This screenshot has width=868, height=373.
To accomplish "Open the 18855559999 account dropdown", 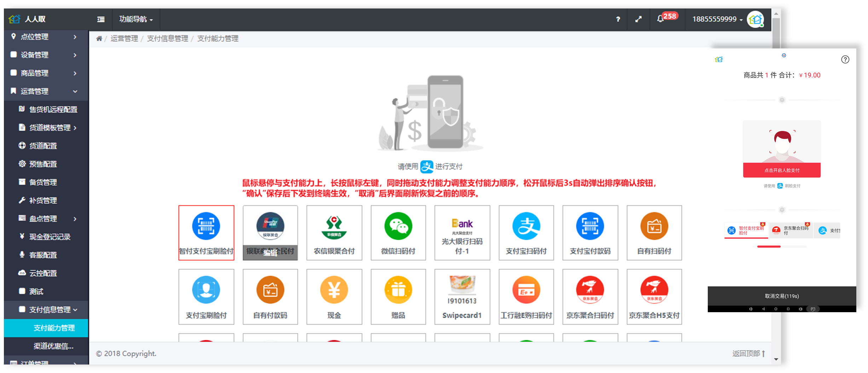I will coord(717,19).
